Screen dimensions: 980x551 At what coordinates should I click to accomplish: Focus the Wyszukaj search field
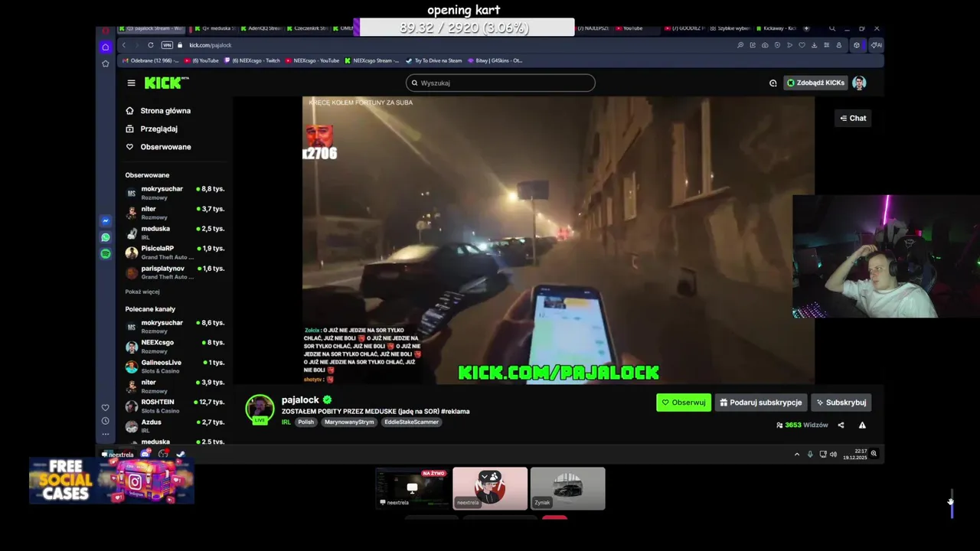click(x=500, y=83)
